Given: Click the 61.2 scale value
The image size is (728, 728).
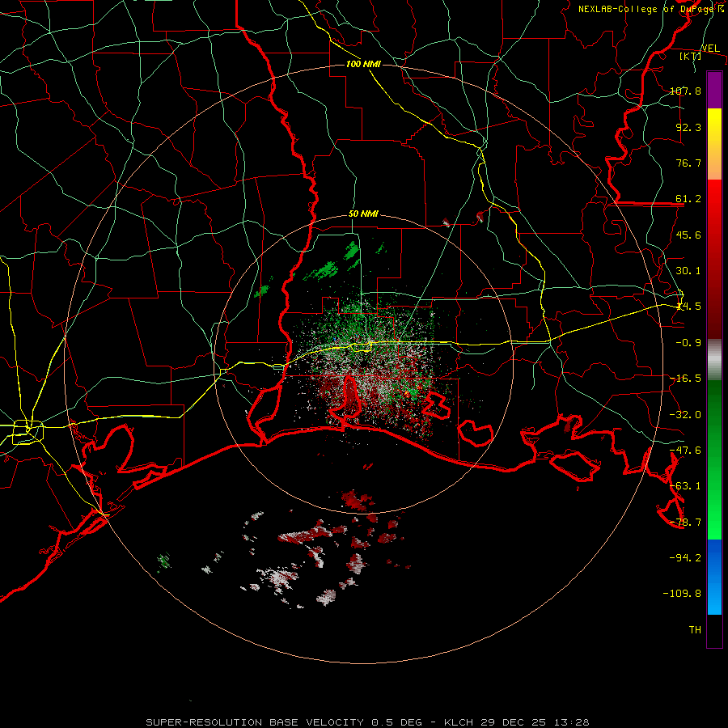Looking at the screenshot, I should (688, 199).
